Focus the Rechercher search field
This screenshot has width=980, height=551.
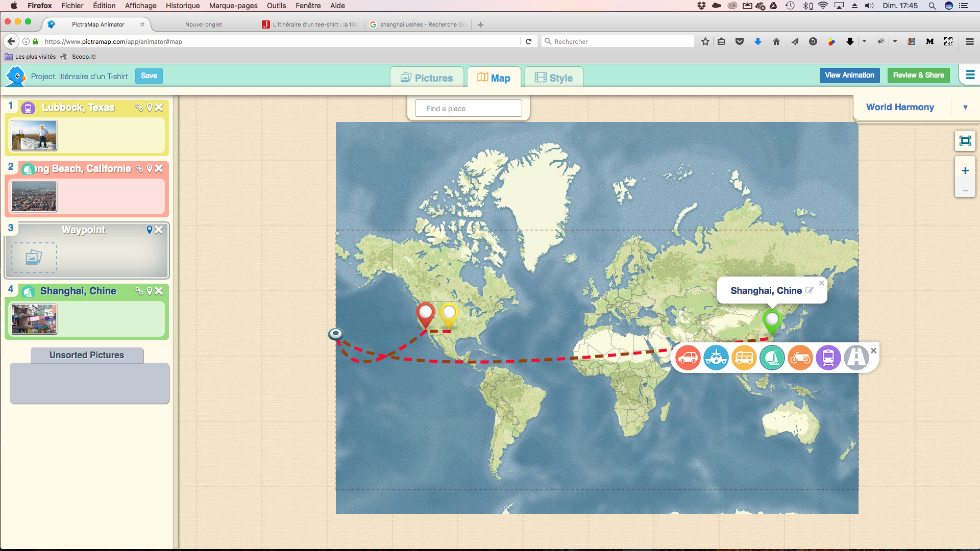click(x=618, y=41)
